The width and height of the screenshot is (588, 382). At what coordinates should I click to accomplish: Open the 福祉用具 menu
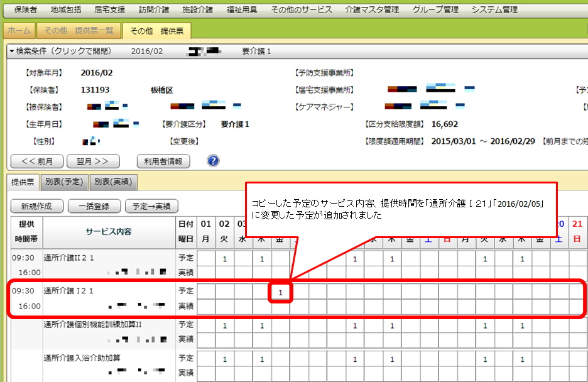pos(241,10)
